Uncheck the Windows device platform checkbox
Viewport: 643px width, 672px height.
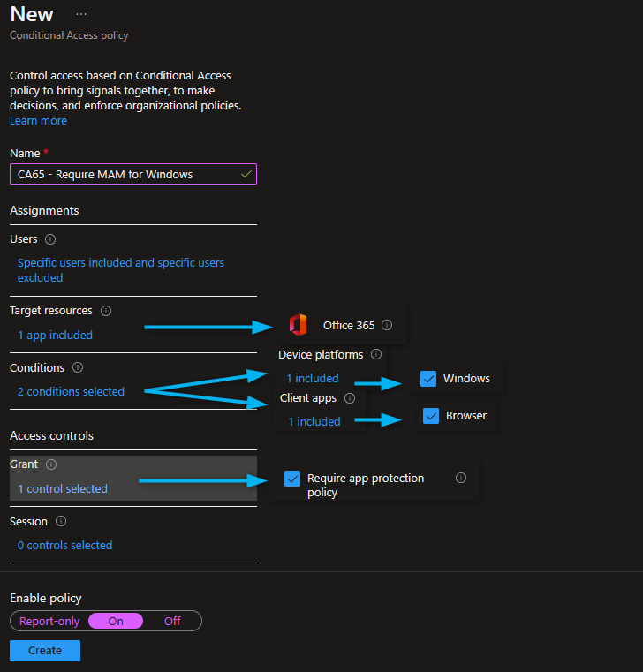coord(428,379)
